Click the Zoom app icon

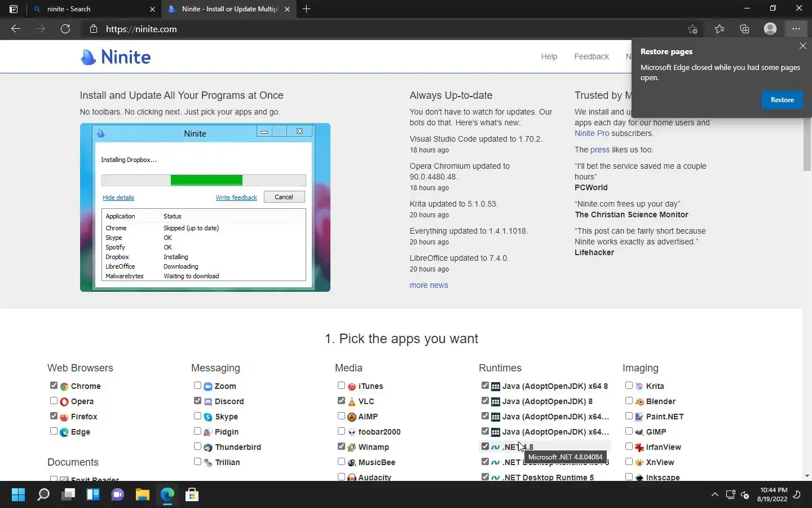[208, 387]
